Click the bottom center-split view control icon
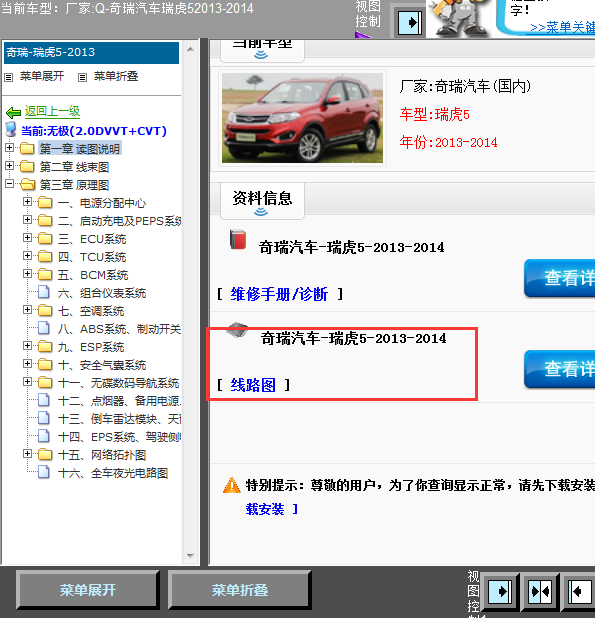Viewport: 595px width, 618px height. 540,591
